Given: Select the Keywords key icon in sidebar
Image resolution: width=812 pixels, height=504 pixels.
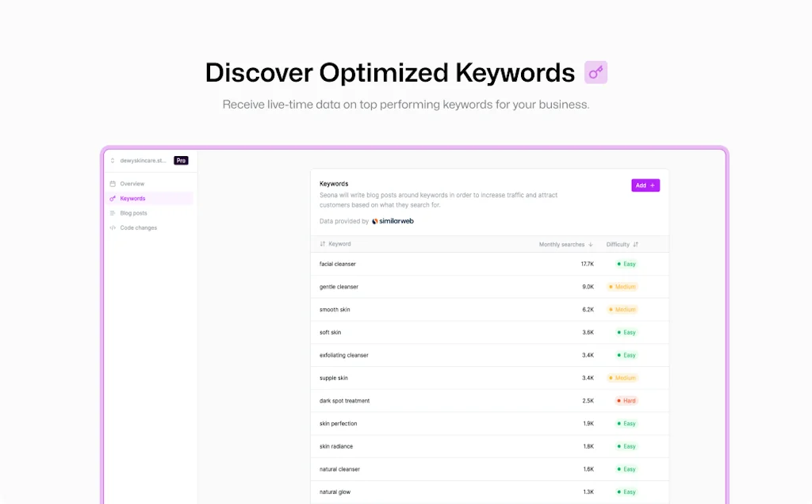Looking at the screenshot, I should 113,198.
